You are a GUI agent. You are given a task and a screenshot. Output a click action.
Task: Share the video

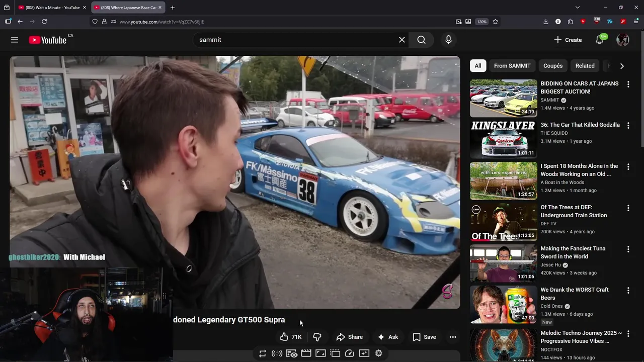[x=350, y=337]
